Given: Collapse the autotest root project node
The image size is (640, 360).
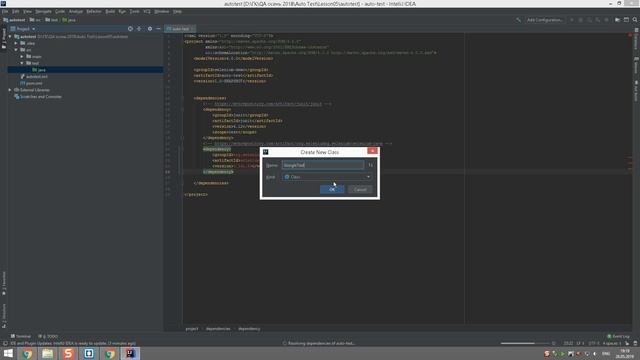Looking at the screenshot, I should pyautogui.click(x=10, y=36).
